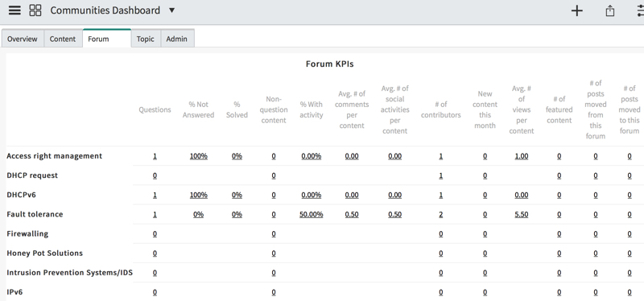Open featured content value for Firewalling
The image size is (644, 301).
click(x=559, y=233)
